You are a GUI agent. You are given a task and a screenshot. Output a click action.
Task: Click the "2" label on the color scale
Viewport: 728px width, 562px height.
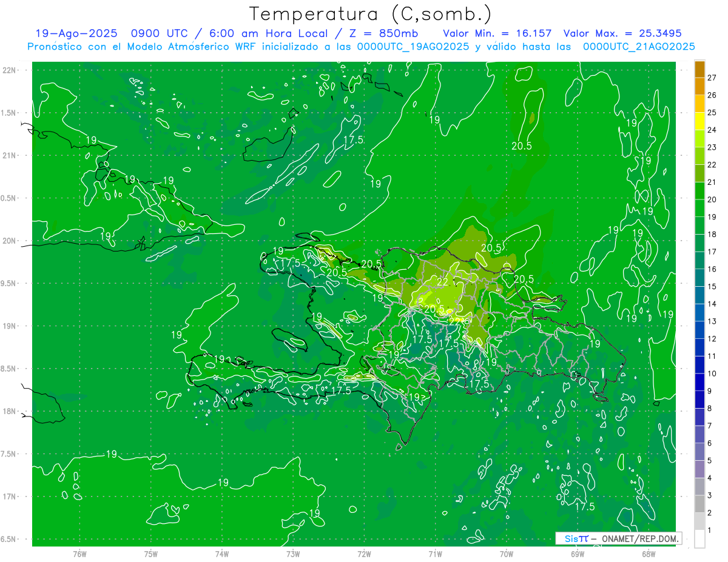coord(709,513)
